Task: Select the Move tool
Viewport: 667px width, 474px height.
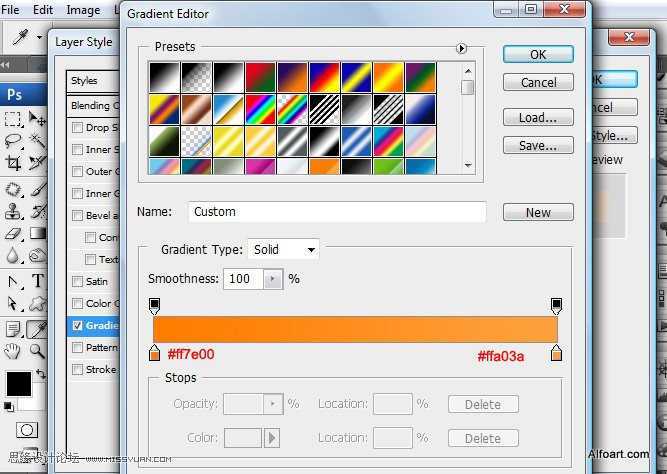Action: click(x=37, y=119)
